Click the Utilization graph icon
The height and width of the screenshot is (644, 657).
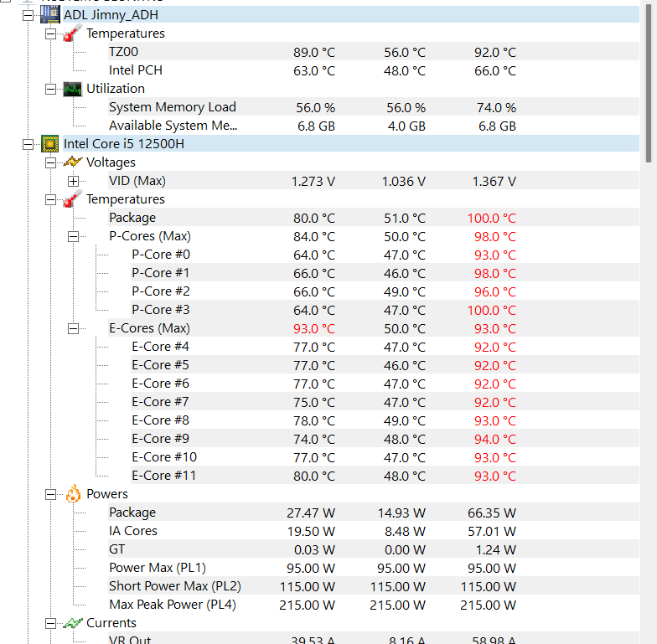(72, 89)
